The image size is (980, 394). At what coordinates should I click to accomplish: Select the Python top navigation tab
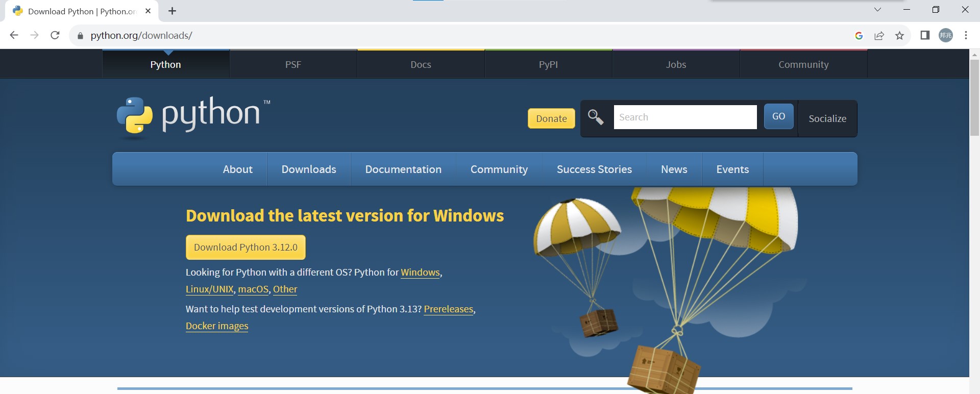tap(166, 64)
